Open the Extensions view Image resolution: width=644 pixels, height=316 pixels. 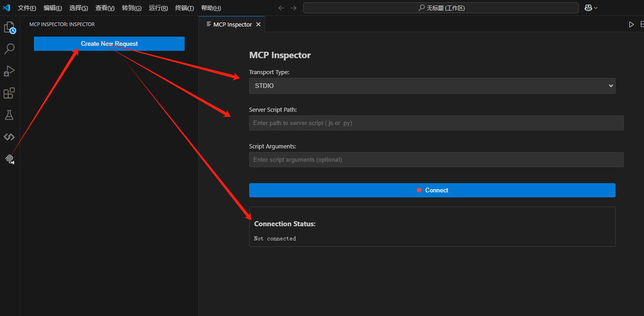[x=9, y=93]
